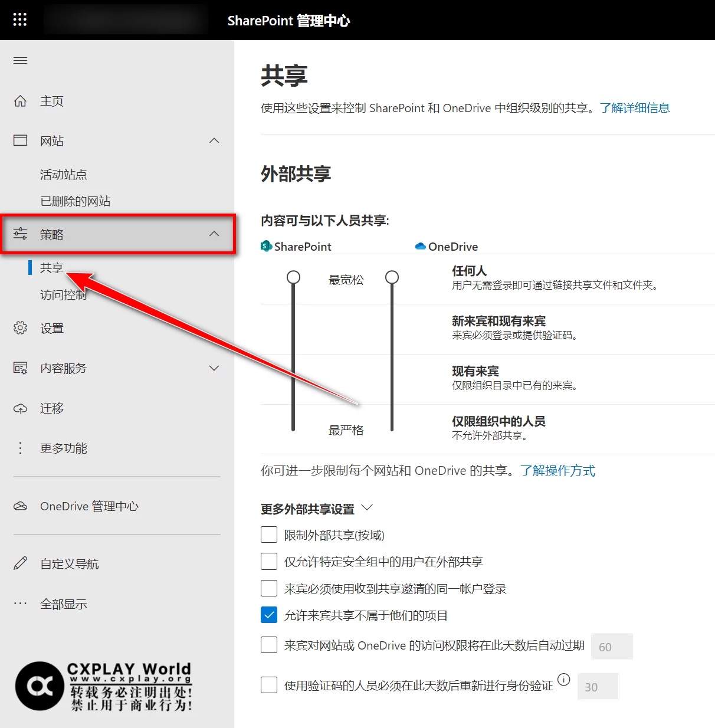Collapse 更多外部共享设置 section
715x728 pixels.
pos(367,507)
